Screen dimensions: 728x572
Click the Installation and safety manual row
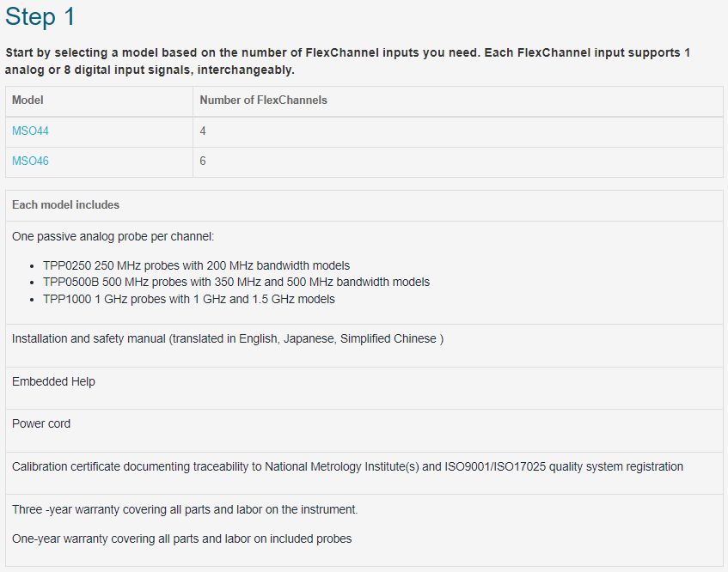[364, 345]
